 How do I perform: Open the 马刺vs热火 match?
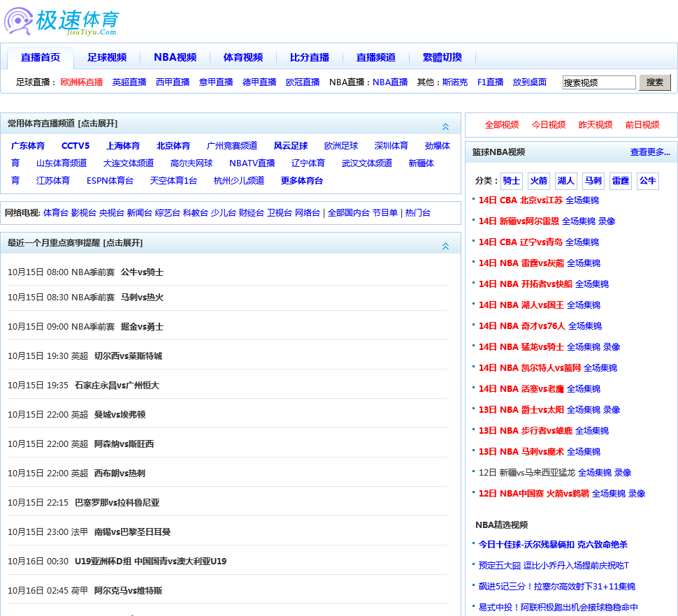142,298
